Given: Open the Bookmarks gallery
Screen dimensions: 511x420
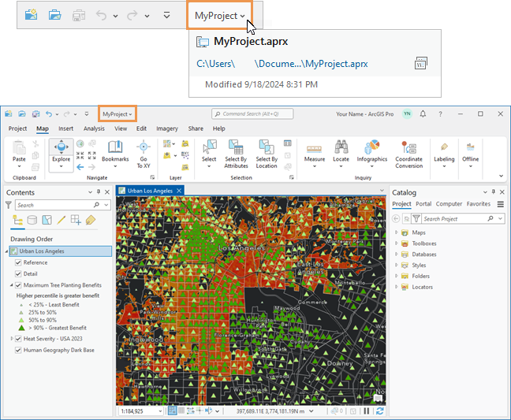Looking at the screenshot, I should click(115, 150).
